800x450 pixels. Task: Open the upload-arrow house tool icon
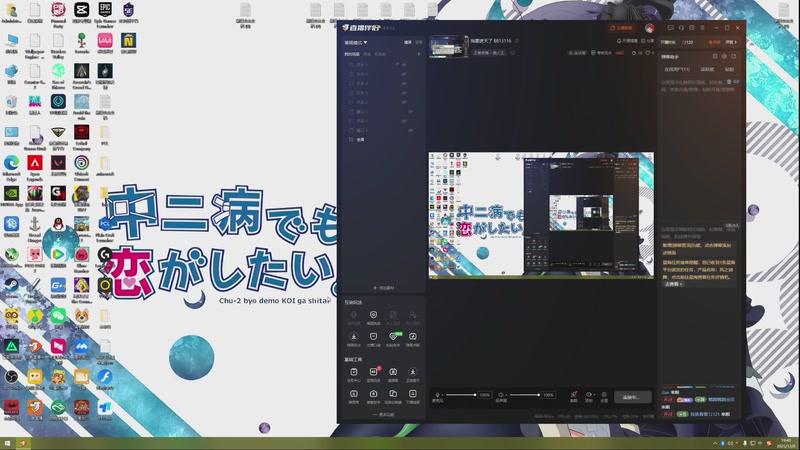pos(373,394)
